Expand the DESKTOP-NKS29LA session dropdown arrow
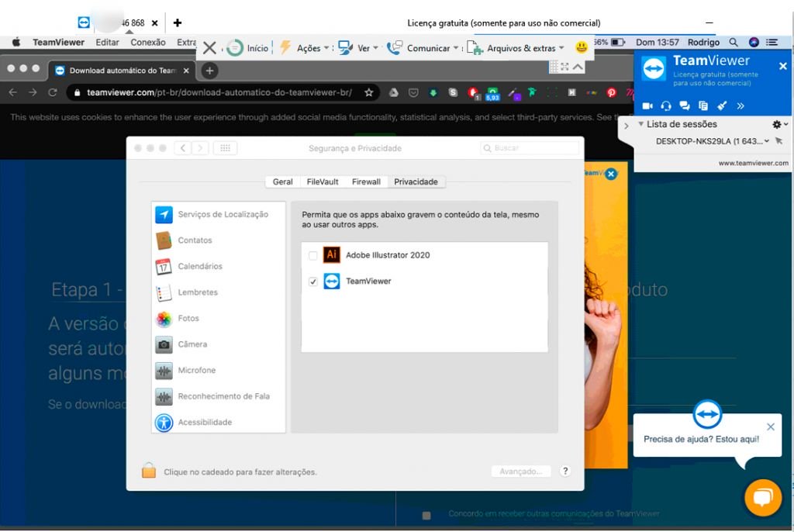This screenshot has width=794, height=532. click(767, 141)
